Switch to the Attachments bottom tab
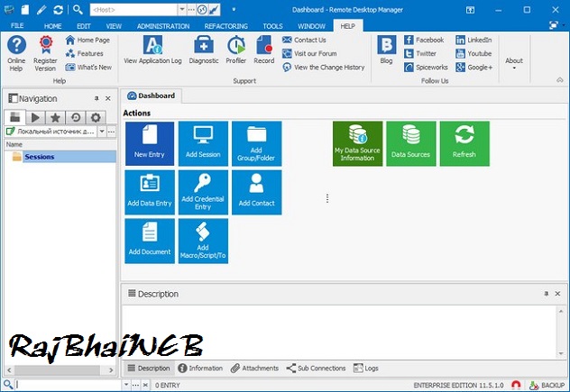Viewport: 570px width, 392px height. [x=255, y=368]
